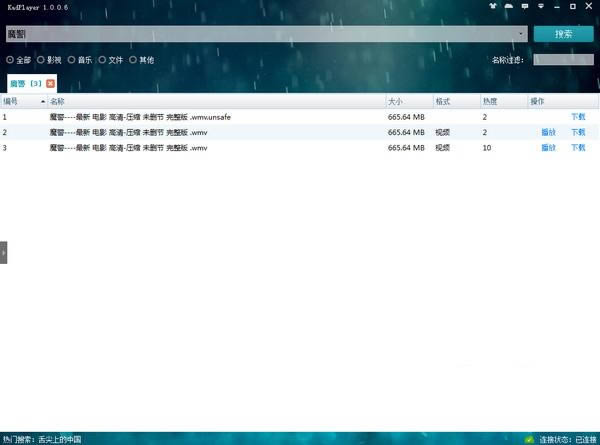Open the feedback message icon
Viewport: 600px width, 445px height.
pyautogui.click(x=525, y=7)
